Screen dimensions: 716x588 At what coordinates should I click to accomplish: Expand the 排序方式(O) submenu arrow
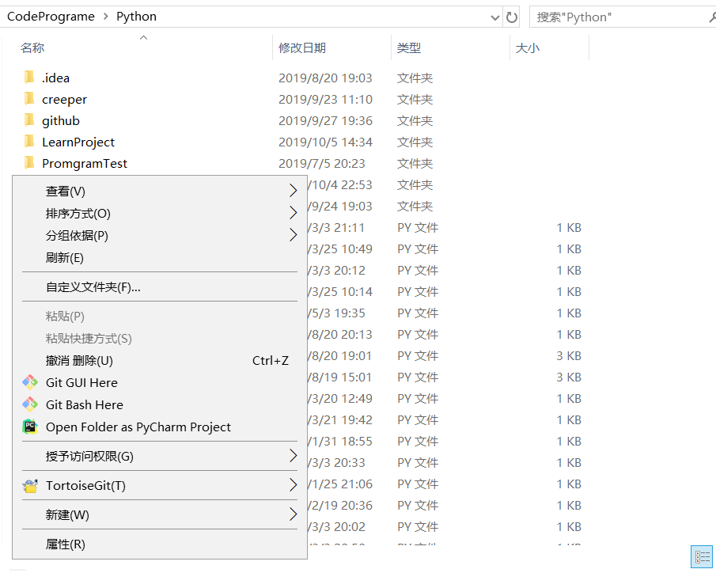click(x=294, y=212)
